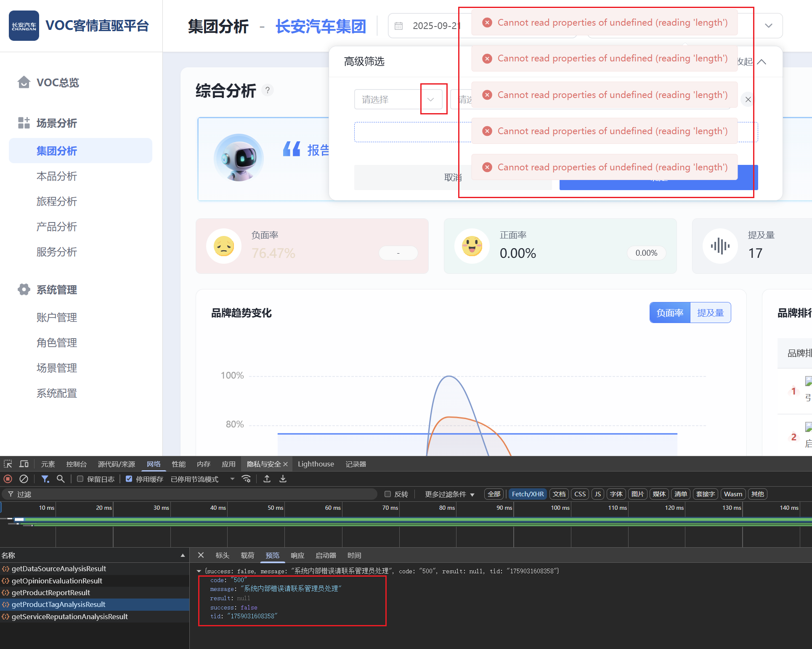Toggle device toolbar icon

click(x=24, y=464)
